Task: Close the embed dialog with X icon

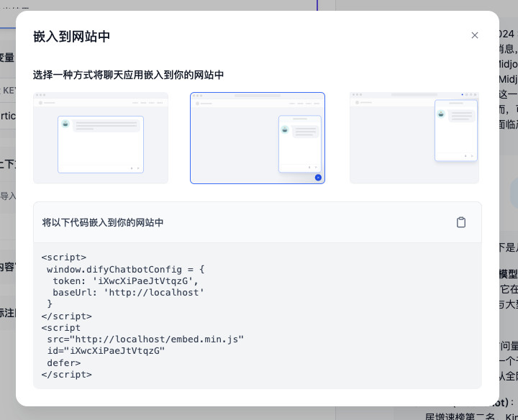Action: 474,35
